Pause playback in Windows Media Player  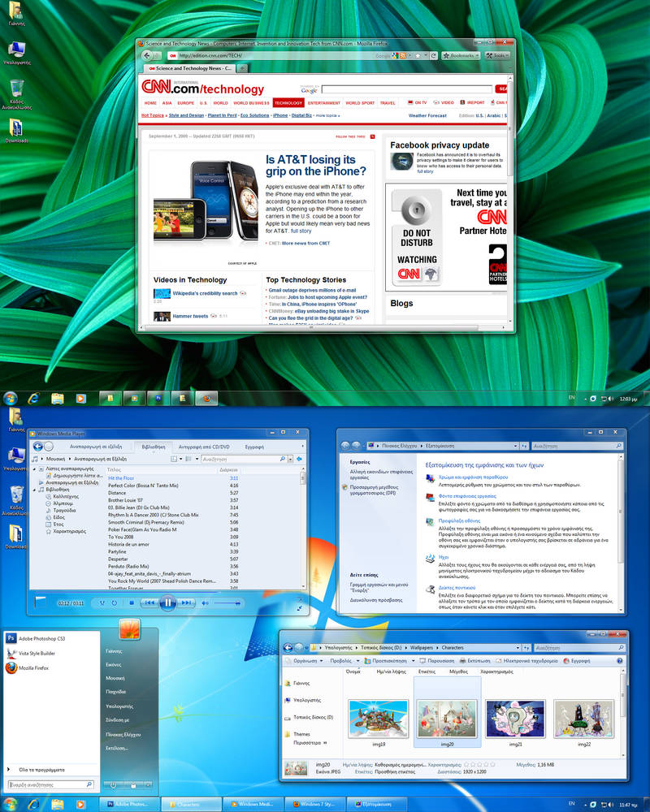[168, 603]
